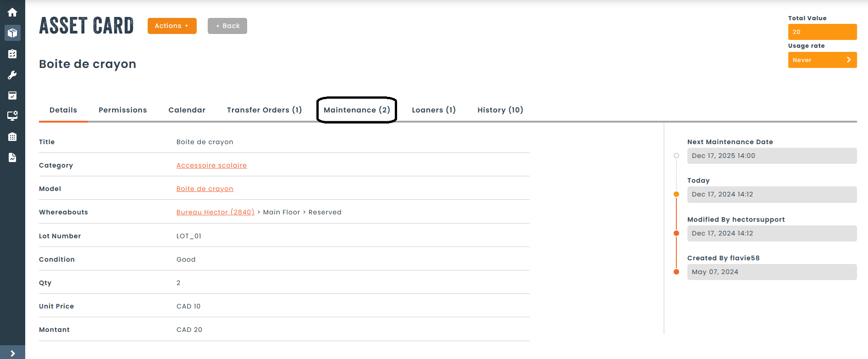Open the wrench maintenance icon in sidebar
The height and width of the screenshot is (359, 868).
(x=12, y=75)
